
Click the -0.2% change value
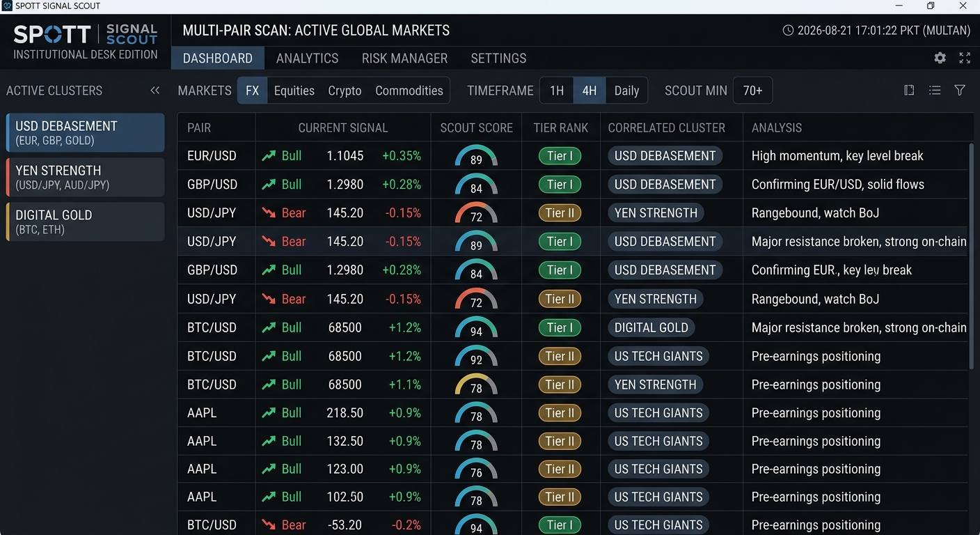click(406, 525)
